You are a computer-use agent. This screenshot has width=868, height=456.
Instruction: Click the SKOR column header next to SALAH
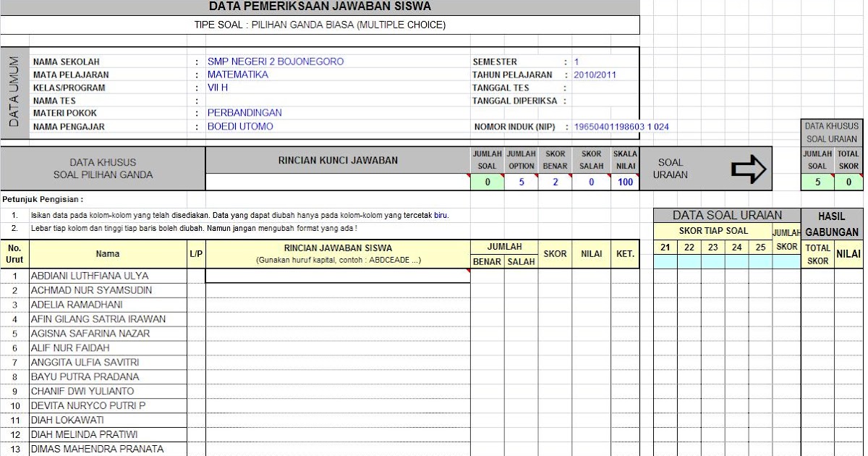pos(555,254)
